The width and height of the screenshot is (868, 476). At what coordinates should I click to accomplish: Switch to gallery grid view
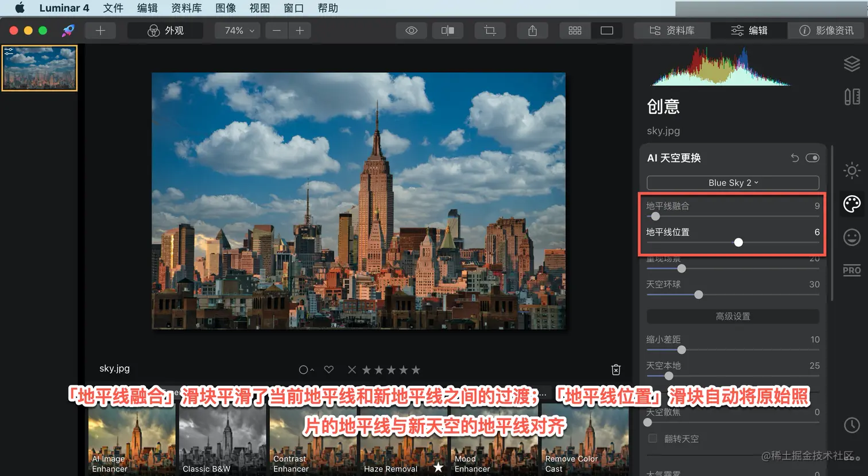(575, 30)
